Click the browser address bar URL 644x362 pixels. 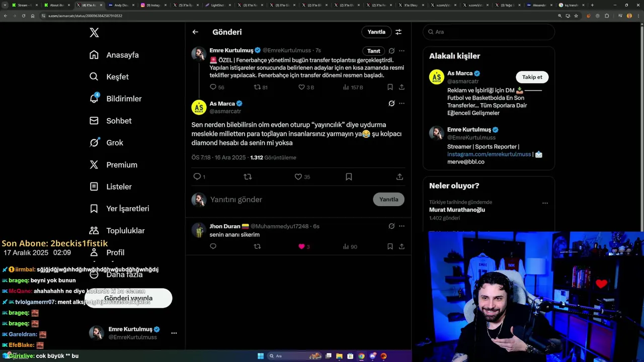click(85, 16)
